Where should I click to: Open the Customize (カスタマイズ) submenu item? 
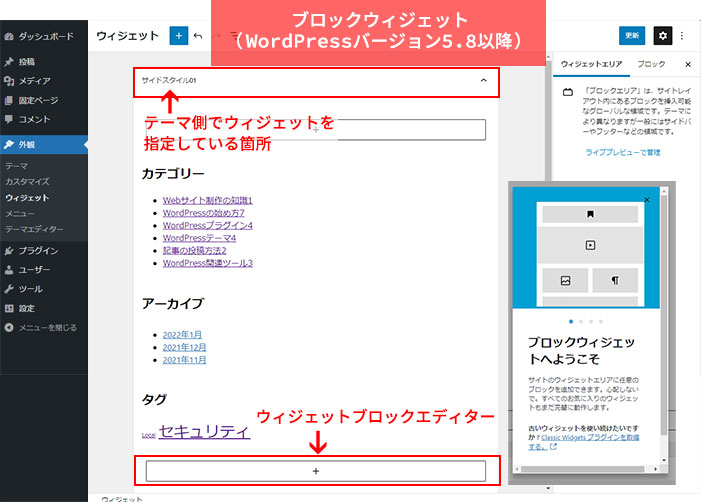pos(27,181)
